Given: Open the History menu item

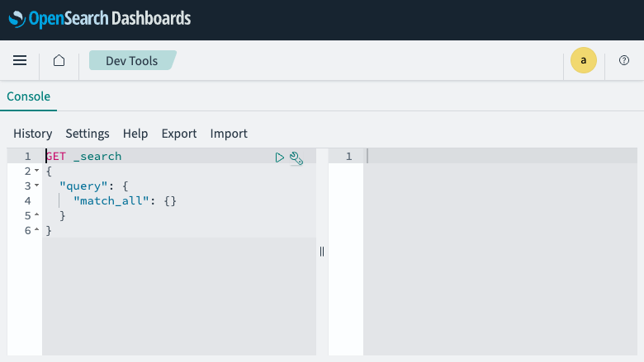Looking at the screenshot, I should pyautogui.click(x=33, y=134).
